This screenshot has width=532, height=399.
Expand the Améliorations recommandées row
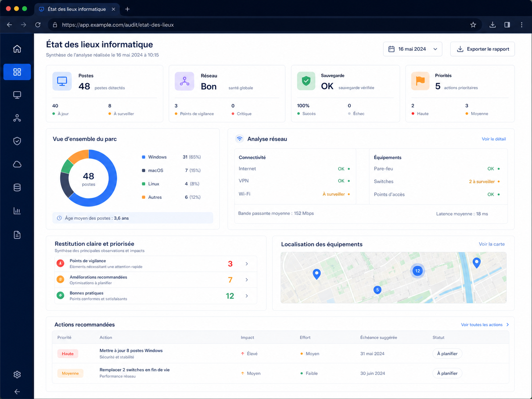tap(156, 280)
